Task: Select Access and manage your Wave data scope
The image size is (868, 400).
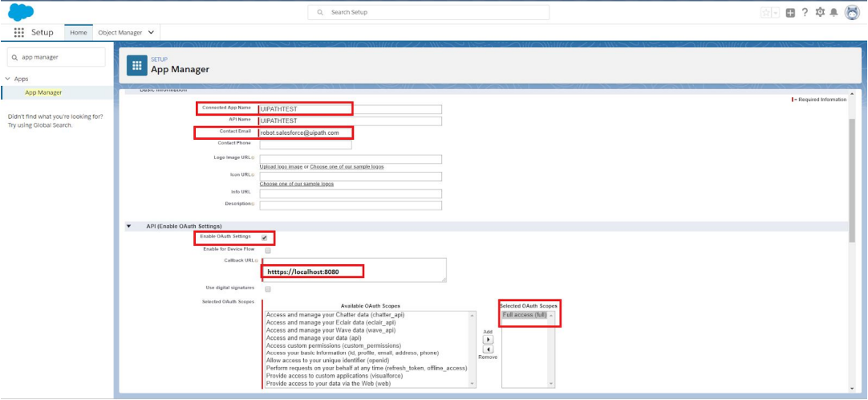Action: pos(331,330)
